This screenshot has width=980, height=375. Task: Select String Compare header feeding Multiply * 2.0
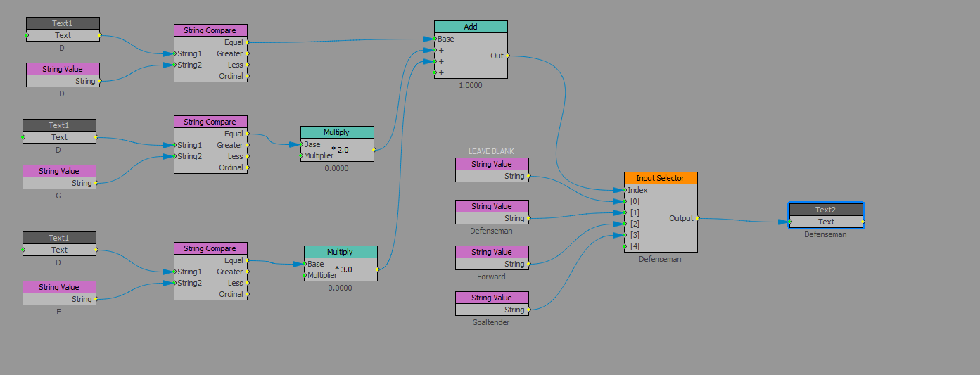coord(210,122)
